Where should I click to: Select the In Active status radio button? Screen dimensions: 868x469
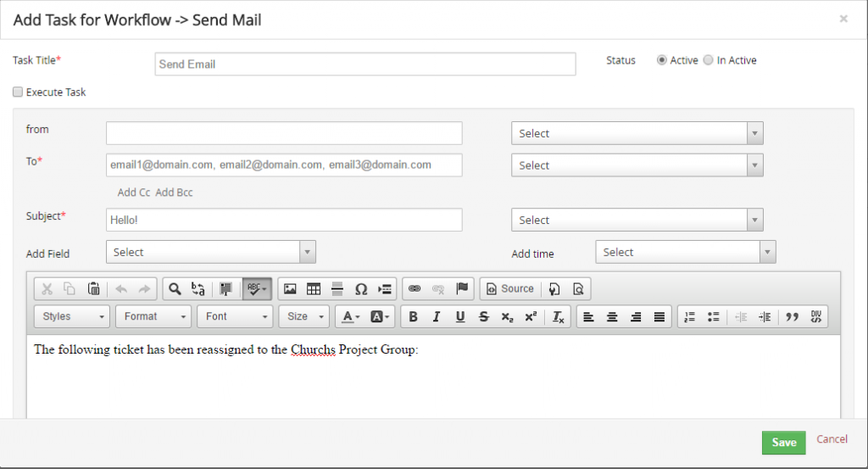[x=708, y=60]
